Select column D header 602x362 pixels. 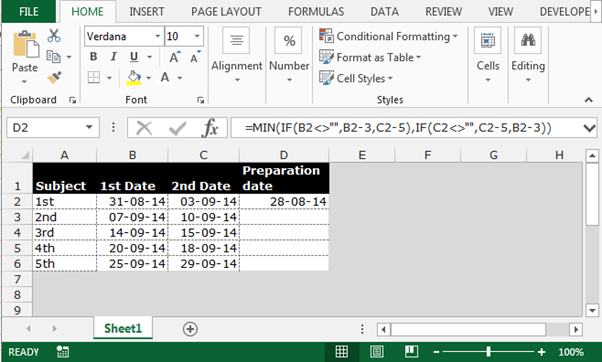(x=284, y=155)
